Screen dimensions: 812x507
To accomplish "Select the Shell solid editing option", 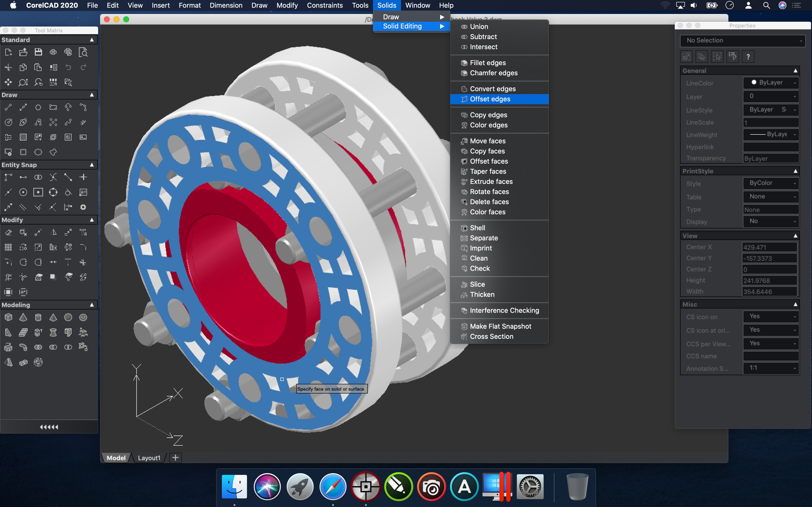I will (476, 228).
